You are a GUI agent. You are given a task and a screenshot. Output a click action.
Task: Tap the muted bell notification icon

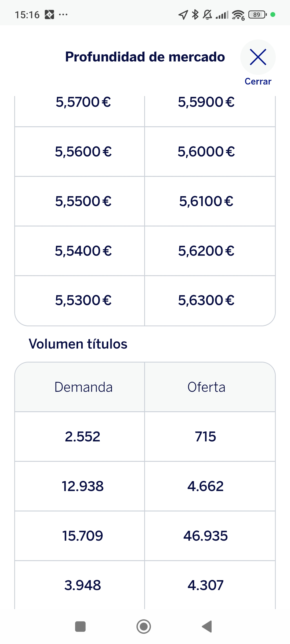(207, 14)
